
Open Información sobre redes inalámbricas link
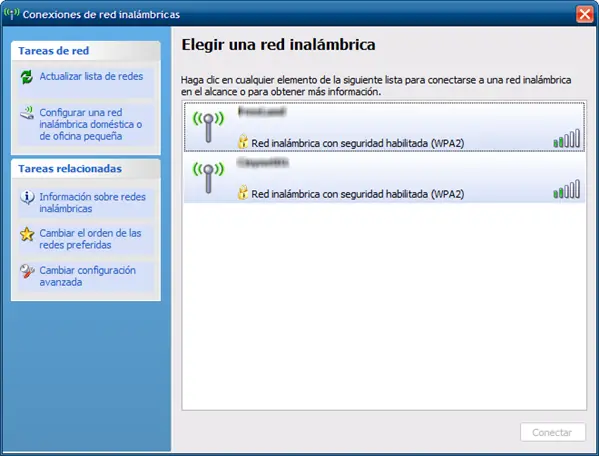pyautogui.click(x=92, y=202)
